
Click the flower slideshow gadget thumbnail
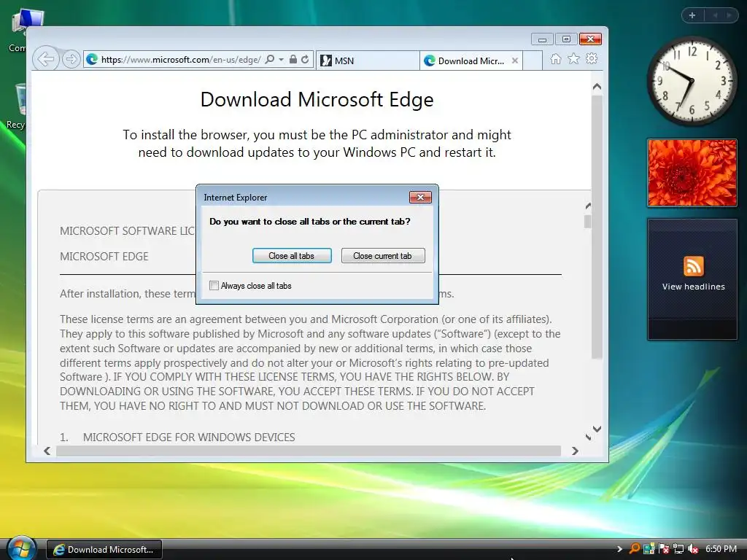[x=692, y=173]
